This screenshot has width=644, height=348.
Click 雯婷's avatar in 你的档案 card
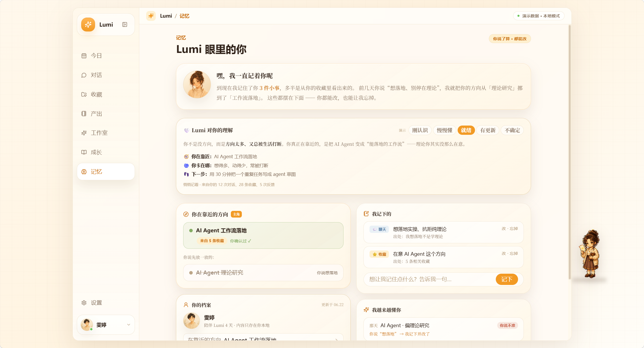(x=192, y=321)
